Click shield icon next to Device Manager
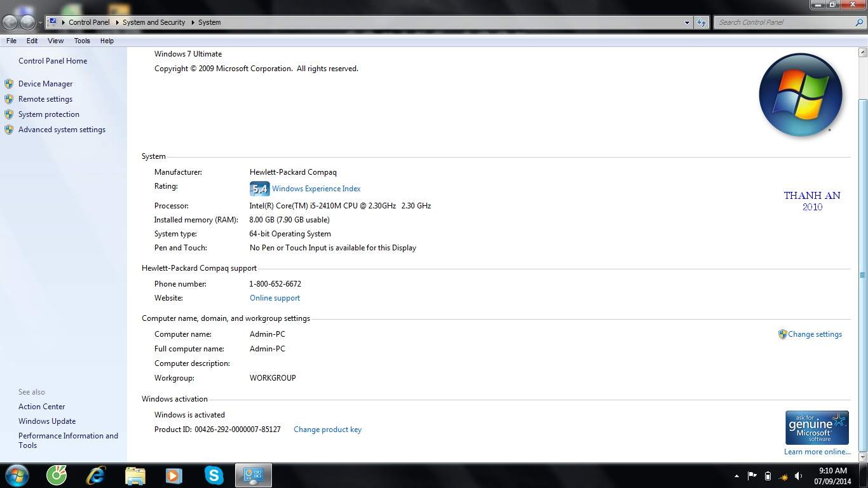 (9, 84)
